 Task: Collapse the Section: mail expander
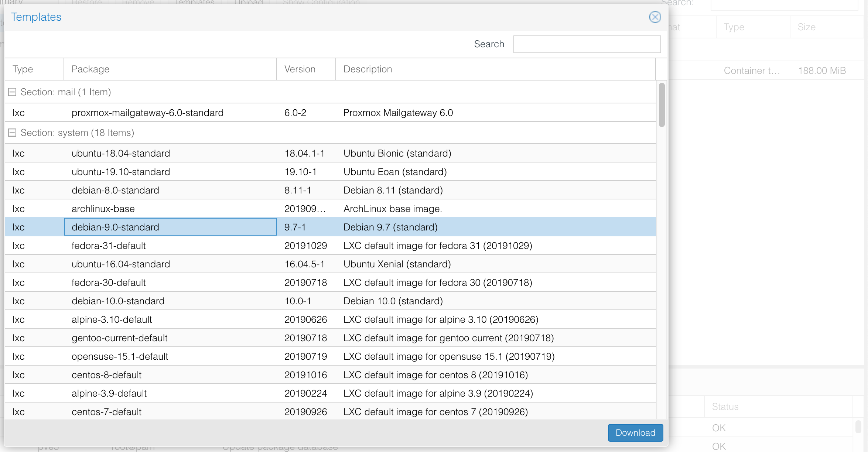click(x=11, y=92)
